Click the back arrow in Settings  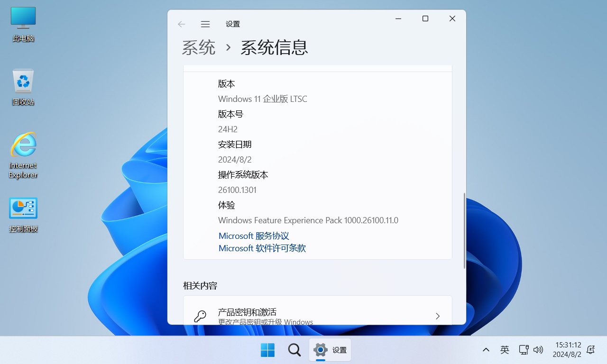click(x=181, y=24)
